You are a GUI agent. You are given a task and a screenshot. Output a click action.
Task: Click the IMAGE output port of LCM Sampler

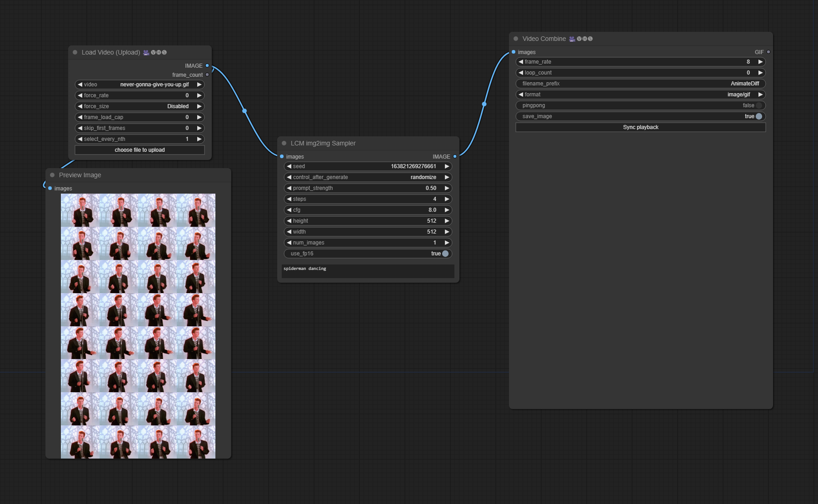455,156
